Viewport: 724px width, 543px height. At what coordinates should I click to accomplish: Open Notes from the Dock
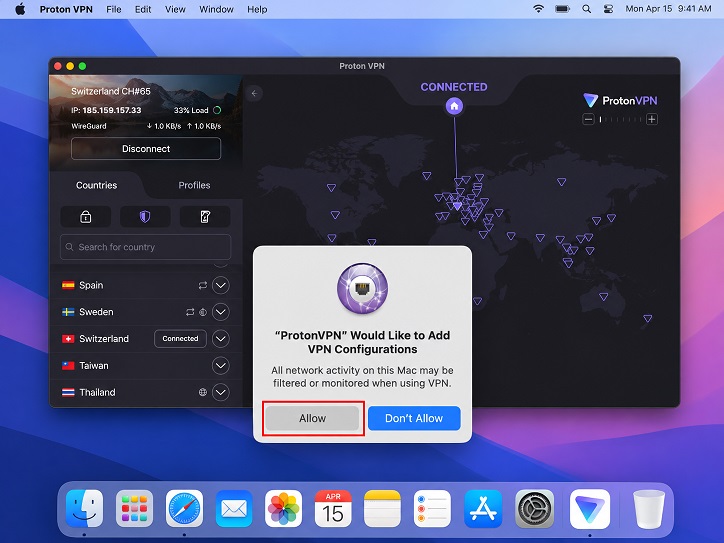382,508
